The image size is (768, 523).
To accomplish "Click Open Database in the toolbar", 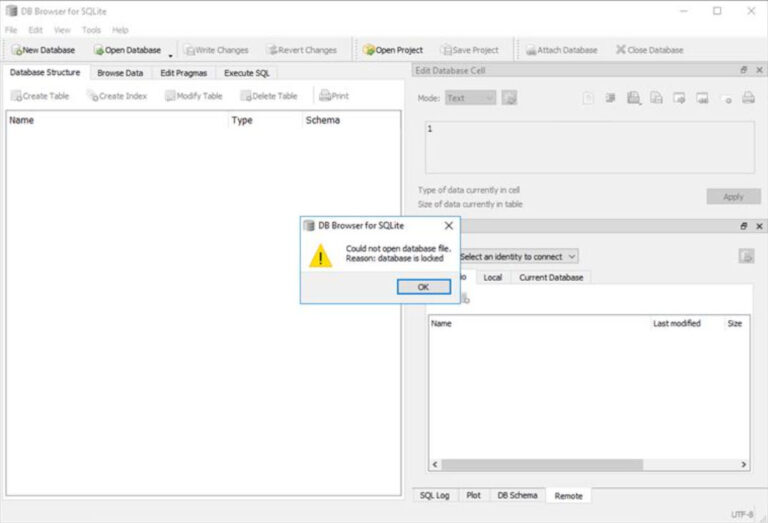I will tap(127, 50).
